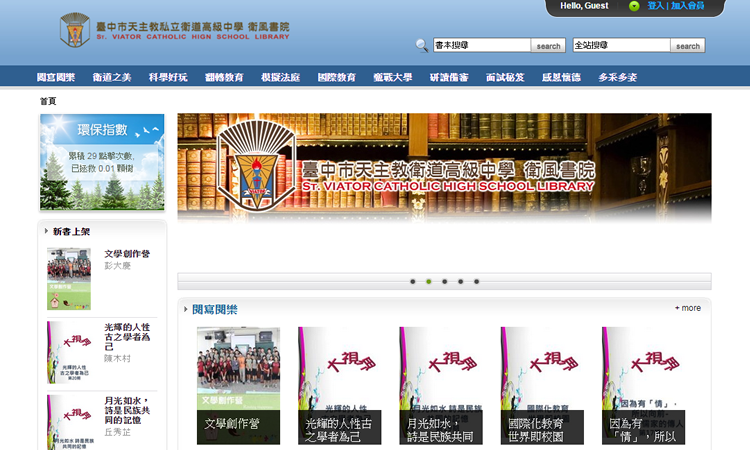Select the fourth banner slide dot
750x450 pixels.
460,282
